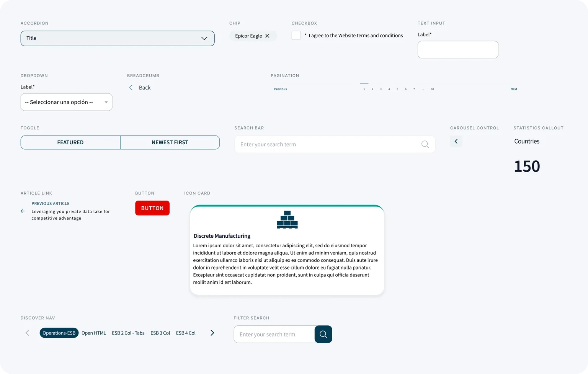The width and height of the screenshot is (588, 374).
Task: Click the 150 statistic number
Action: [x=527, y=166]
